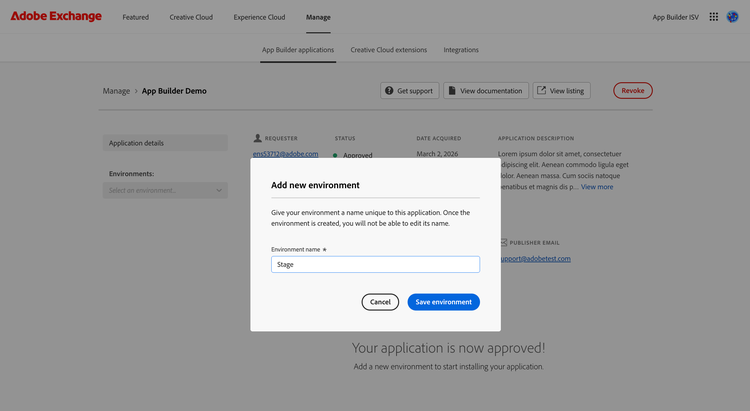Viewport: 750px width, 411px height.
Task: Open the Creative Cloud menu
Action: [191, 17]
